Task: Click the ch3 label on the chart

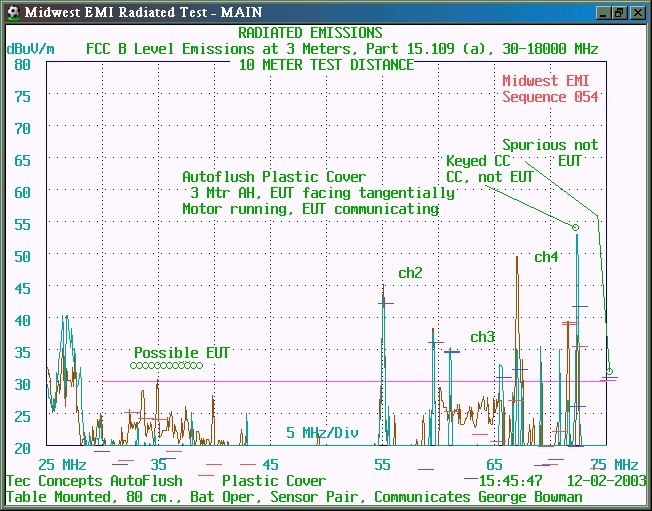Action: [482, 337]
